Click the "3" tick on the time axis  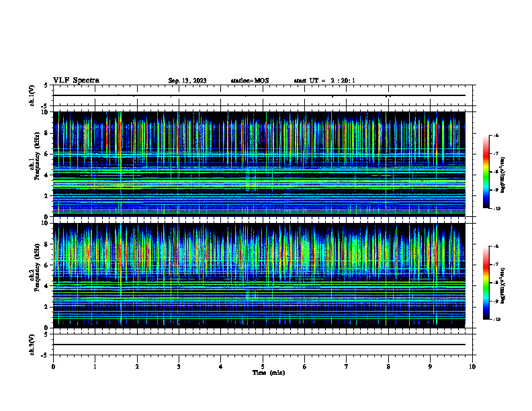coord(179,367)
